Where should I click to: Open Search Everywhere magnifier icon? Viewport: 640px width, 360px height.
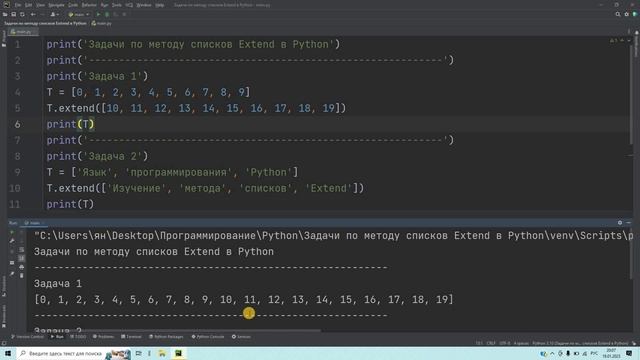(618, 14)
